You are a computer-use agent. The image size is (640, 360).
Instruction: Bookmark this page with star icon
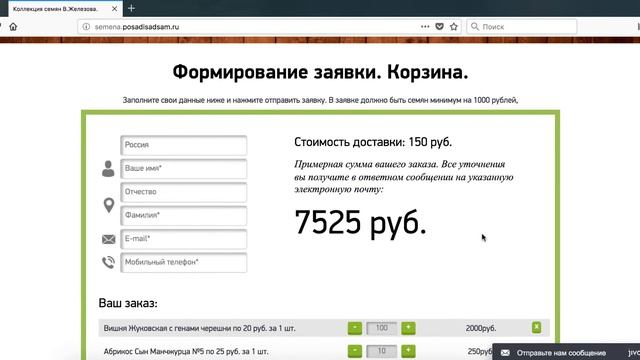coord(453,27)
